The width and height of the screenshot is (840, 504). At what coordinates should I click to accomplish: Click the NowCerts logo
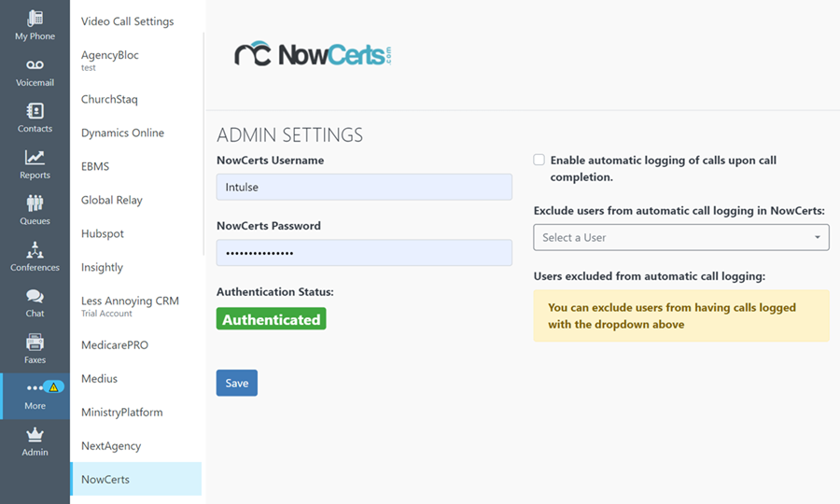point(313,54)
